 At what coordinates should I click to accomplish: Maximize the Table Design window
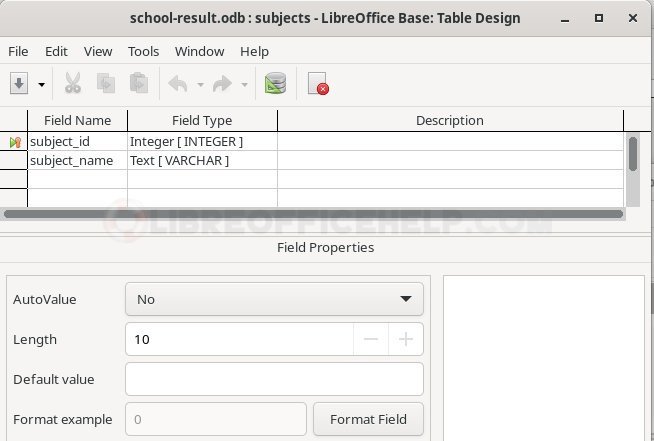tap(599, 18)
